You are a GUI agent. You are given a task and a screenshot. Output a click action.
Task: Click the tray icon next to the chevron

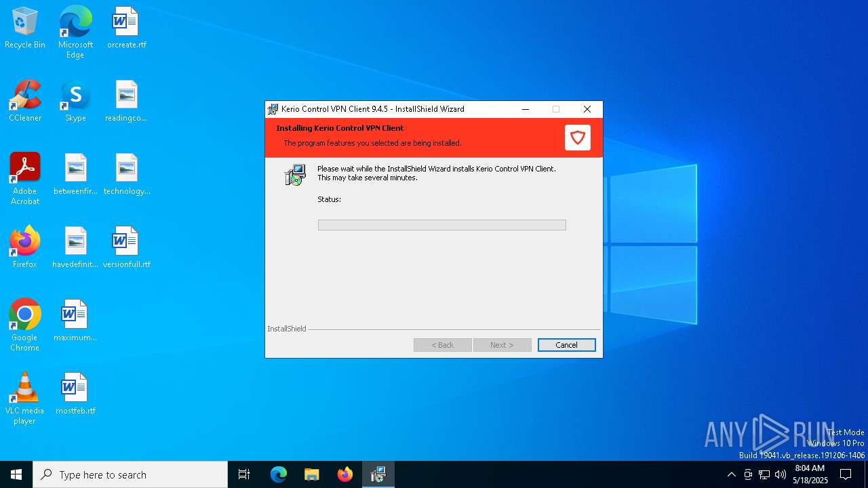[748, 474]
